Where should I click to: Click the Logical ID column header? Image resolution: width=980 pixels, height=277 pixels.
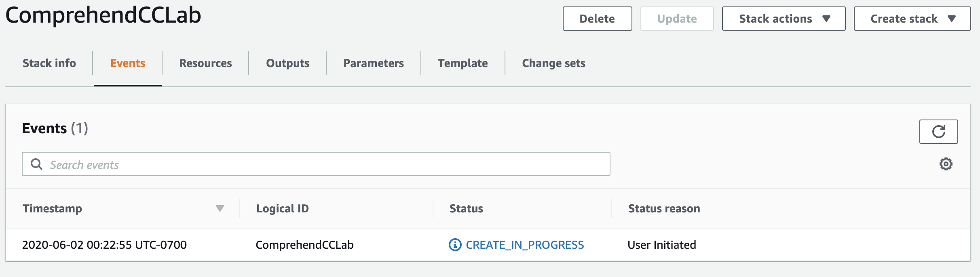(x=282, y=208)
